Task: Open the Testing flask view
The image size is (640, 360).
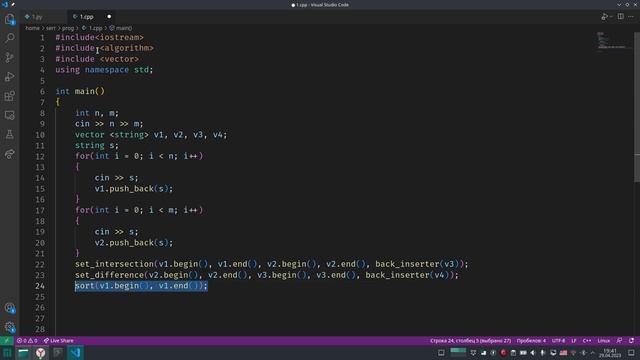Action: pos(9,134)
